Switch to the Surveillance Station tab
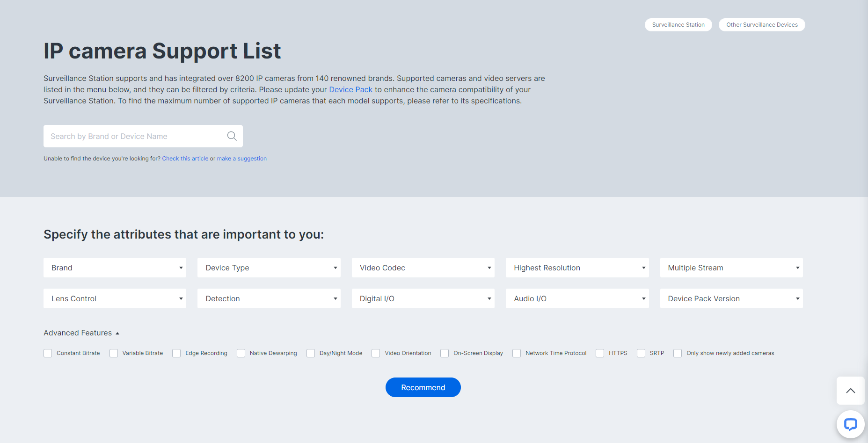Viewport: 868px width, 443px height. pyautogui.click(x=678, y=25)
